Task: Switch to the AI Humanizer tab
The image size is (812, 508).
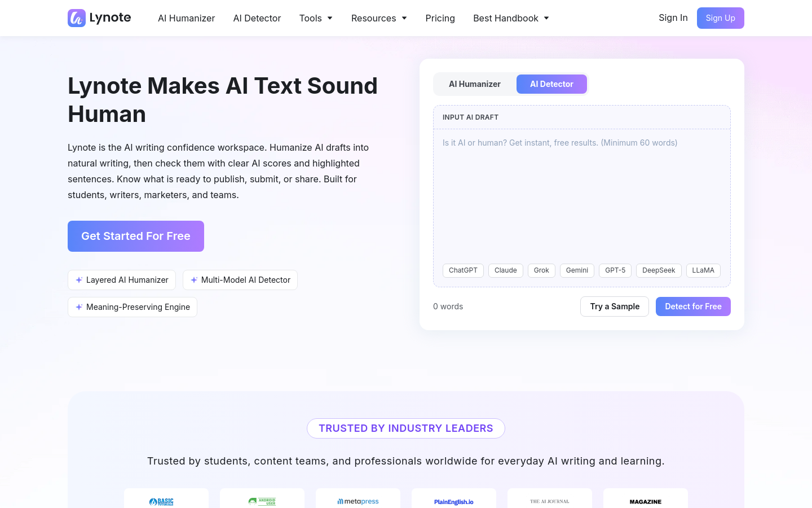Action: [x=475, y=84]
